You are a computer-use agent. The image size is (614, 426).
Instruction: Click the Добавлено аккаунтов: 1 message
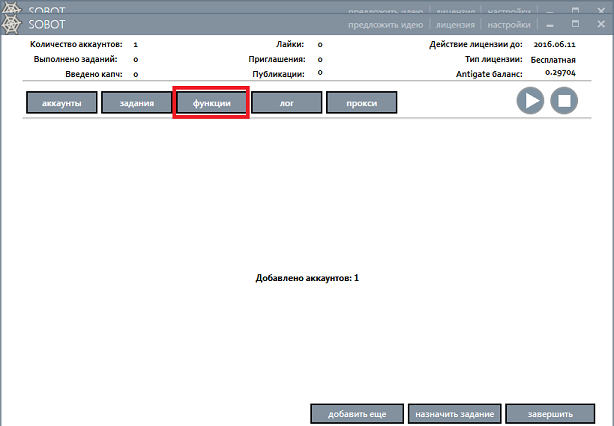307,277
